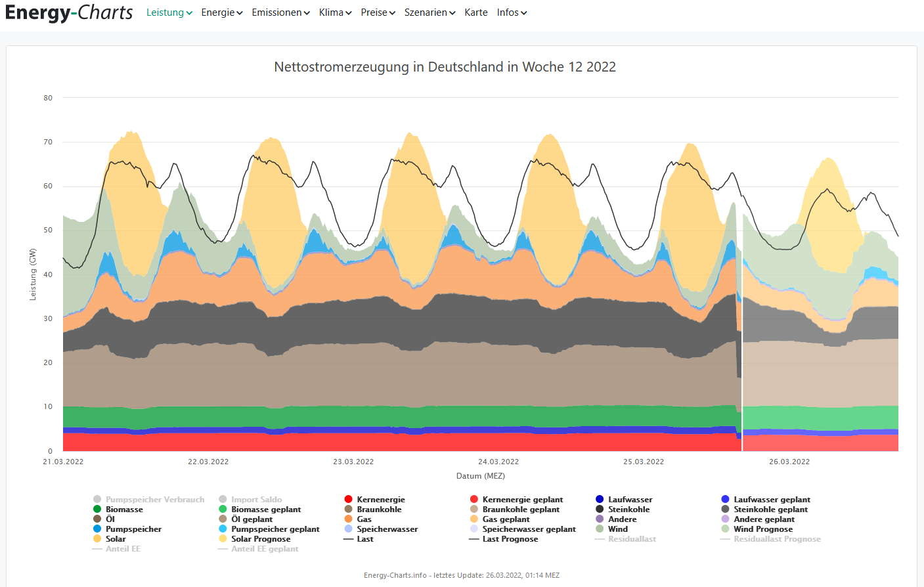Toggle Steinkohle geplant legend entry
The image size is (924, 587).
(x=764, y=510)
